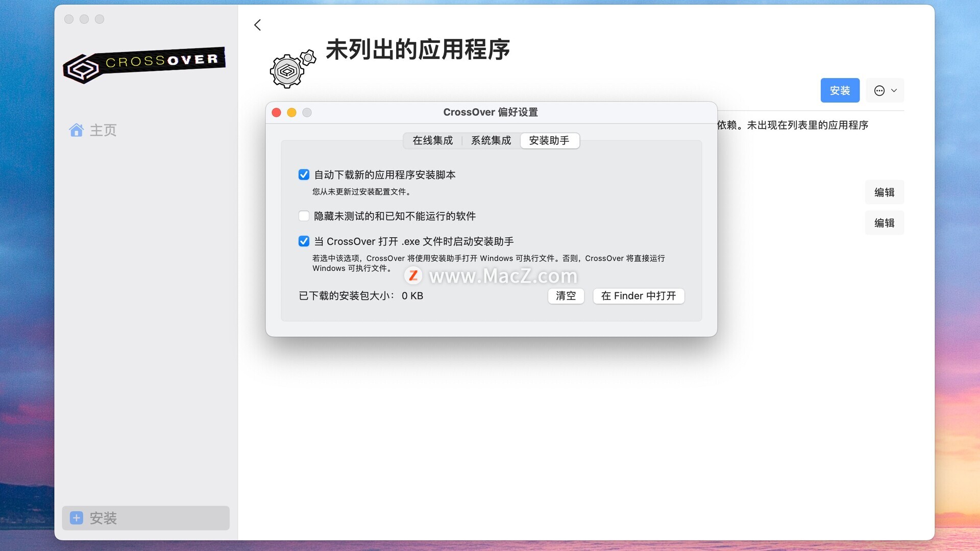Image resolution: width=980 pixels, height=551 pixels.
Task: Click the 您从未更新过安装配置文件 note
Action: 361,192
